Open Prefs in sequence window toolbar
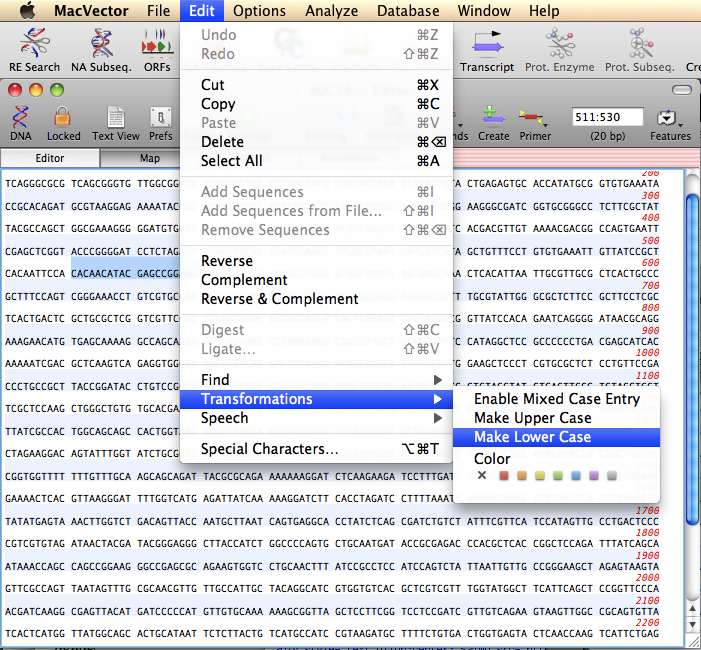Image resolution: width=701 pixels, height=650 pixels. (160, 119)
